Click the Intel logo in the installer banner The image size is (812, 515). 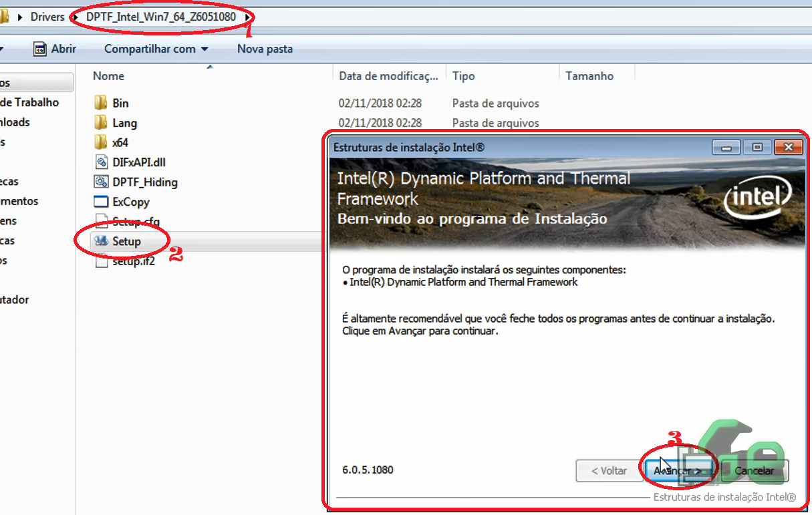[x=757, y=196]
